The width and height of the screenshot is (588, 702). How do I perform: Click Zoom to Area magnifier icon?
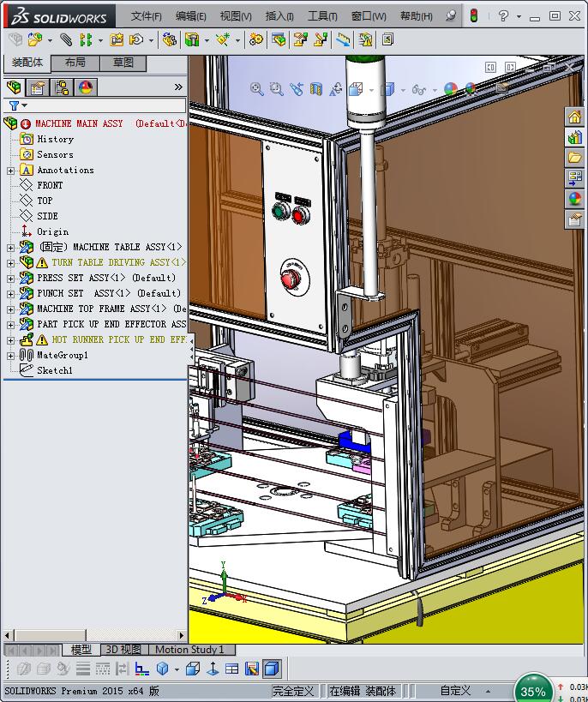tap(276, 89)
